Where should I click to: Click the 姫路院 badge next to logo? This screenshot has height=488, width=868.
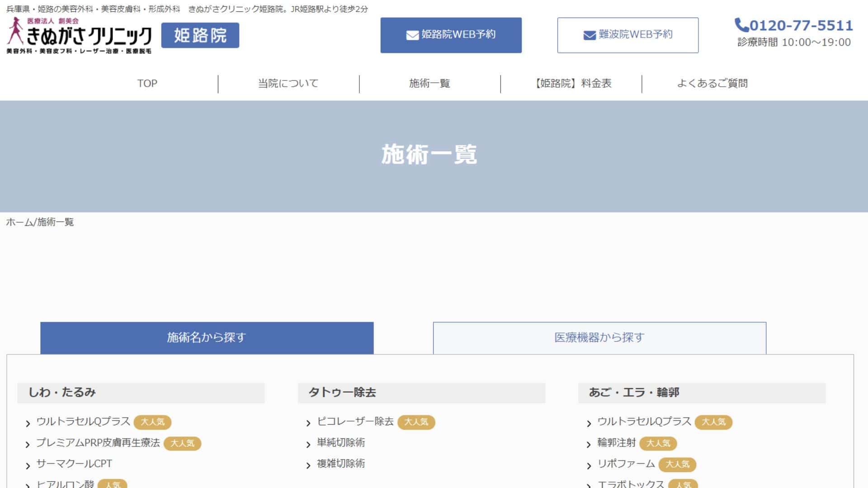pos(200,35)
